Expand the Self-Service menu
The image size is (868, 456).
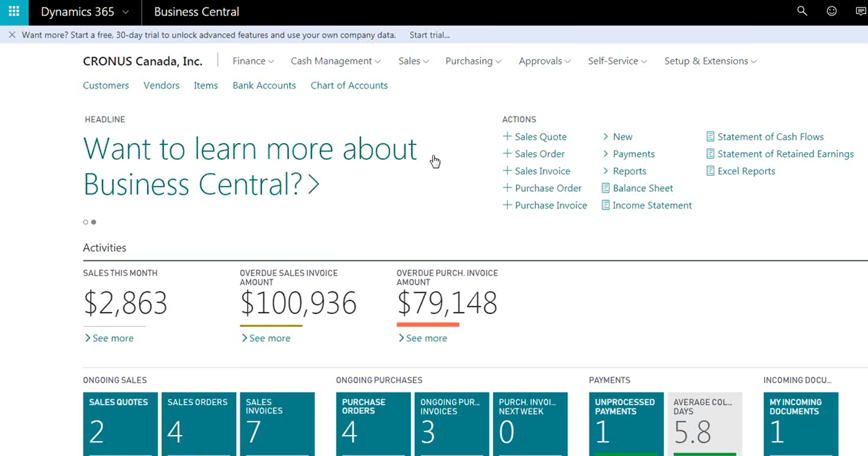[x=617, y=61]
